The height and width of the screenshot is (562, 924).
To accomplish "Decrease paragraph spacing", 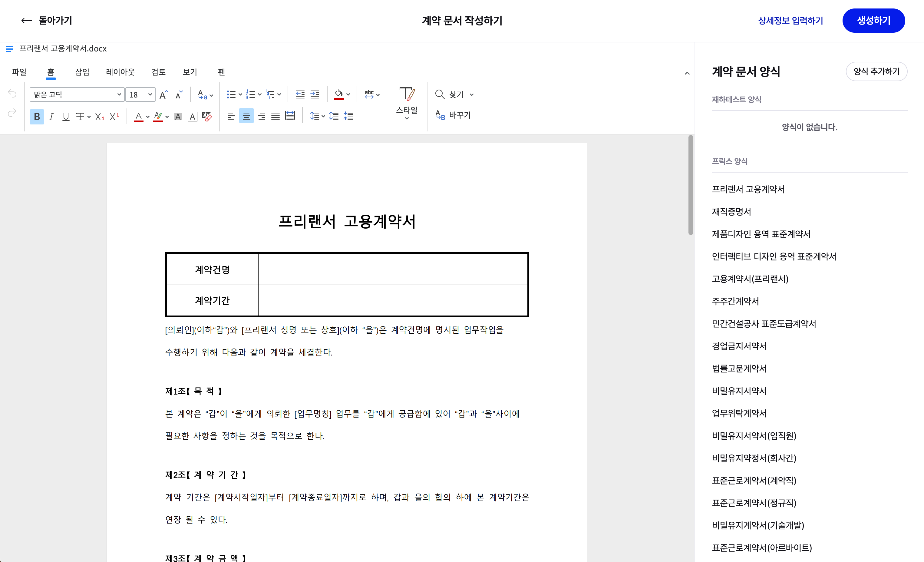I will (x=348, y=116).
